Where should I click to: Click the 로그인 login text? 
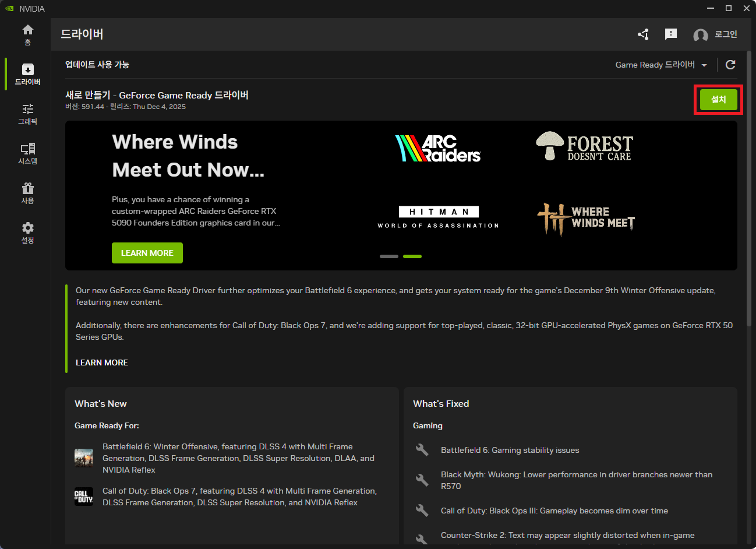click(726, 34)
